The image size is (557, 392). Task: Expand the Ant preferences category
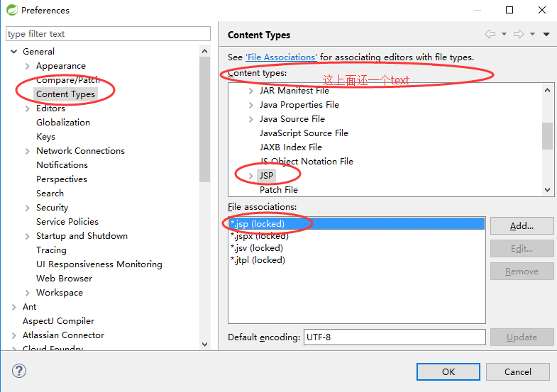[14, 307]
